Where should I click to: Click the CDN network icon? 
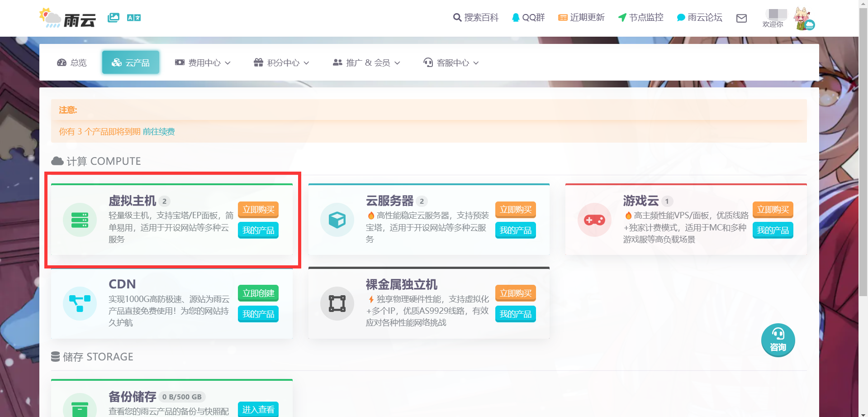click(x=80, y=303)
